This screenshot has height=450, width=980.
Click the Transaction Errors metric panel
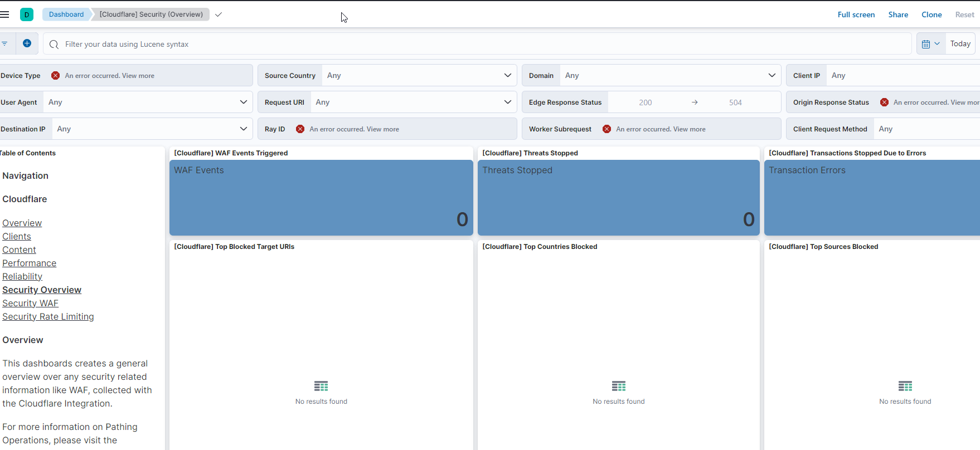pos(872,198)
